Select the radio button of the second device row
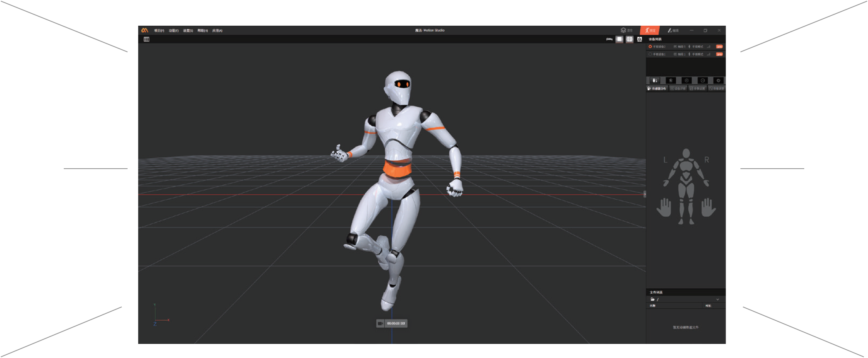This screenshot has width=868, height=358. click(650, 54)
